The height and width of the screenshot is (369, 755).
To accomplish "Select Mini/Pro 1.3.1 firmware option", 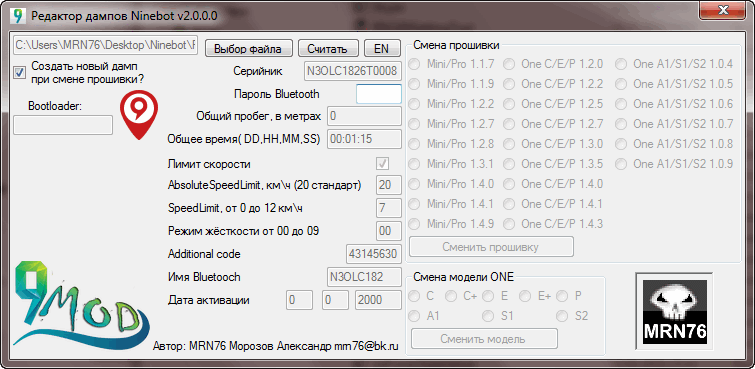I will coord(414,164).
